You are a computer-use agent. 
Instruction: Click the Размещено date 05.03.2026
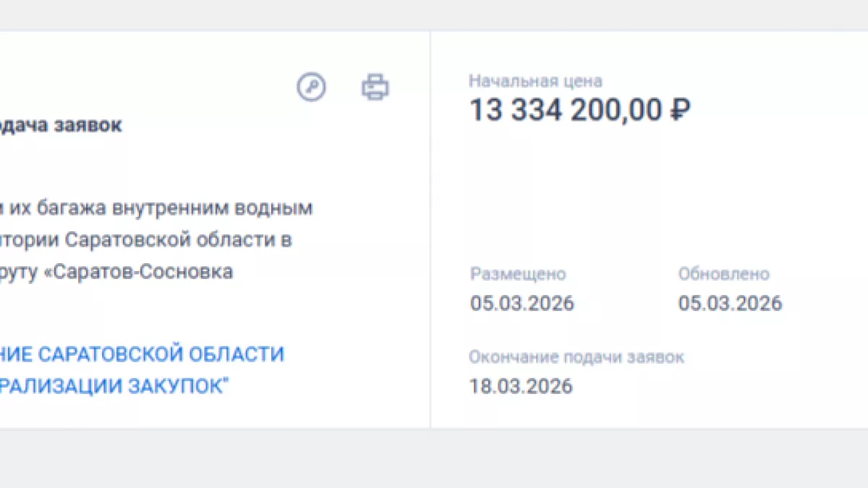(523, 303)
